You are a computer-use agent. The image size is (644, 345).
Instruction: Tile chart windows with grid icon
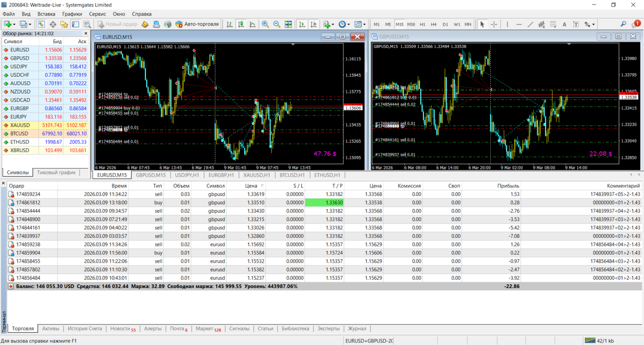288,24
